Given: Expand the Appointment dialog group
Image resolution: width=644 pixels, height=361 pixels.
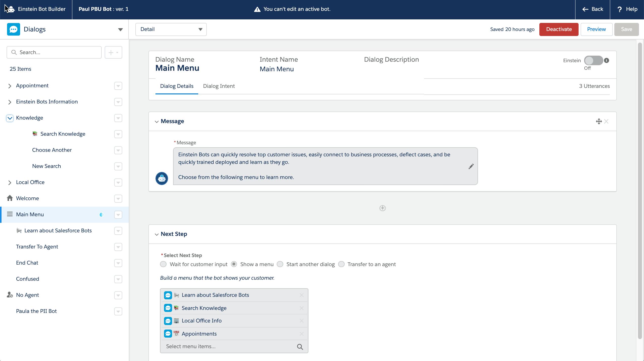Looking at the screenshot, I should tap(10, 85).
